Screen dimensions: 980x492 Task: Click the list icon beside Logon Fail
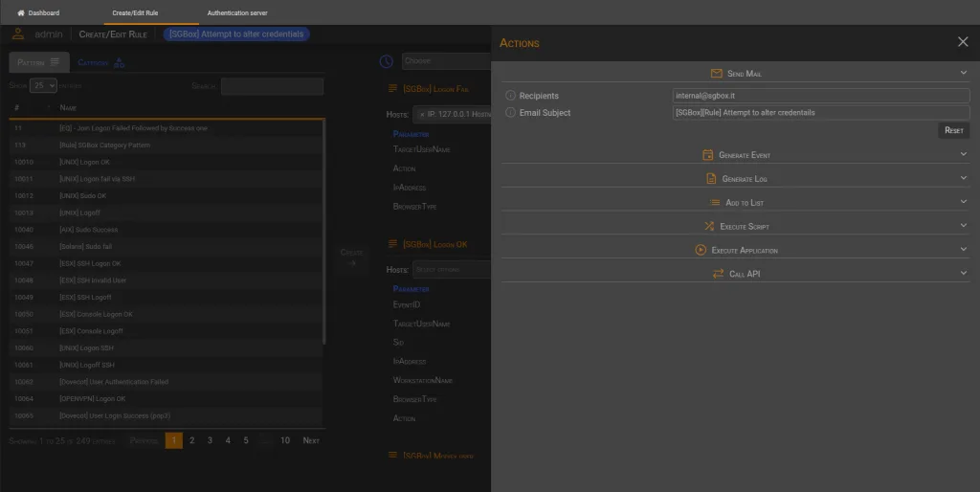pyautogui.click(x=392, y=89)
